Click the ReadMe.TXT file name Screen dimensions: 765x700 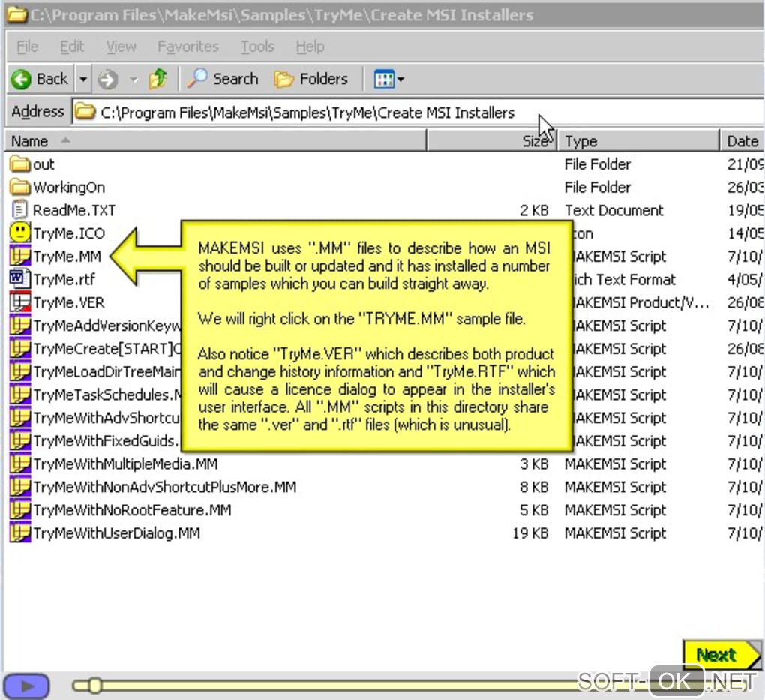[74, 210]
